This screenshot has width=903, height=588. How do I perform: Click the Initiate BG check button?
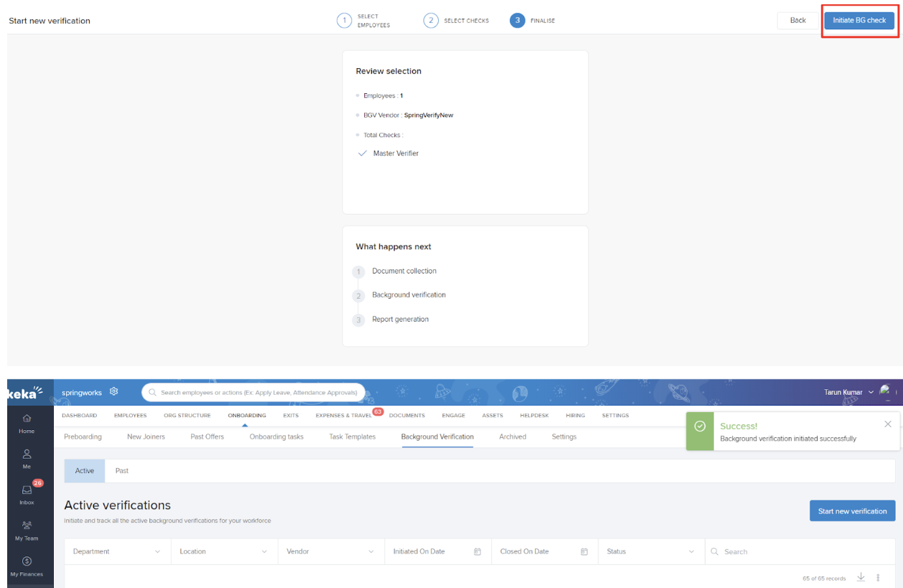pos(859,21)
